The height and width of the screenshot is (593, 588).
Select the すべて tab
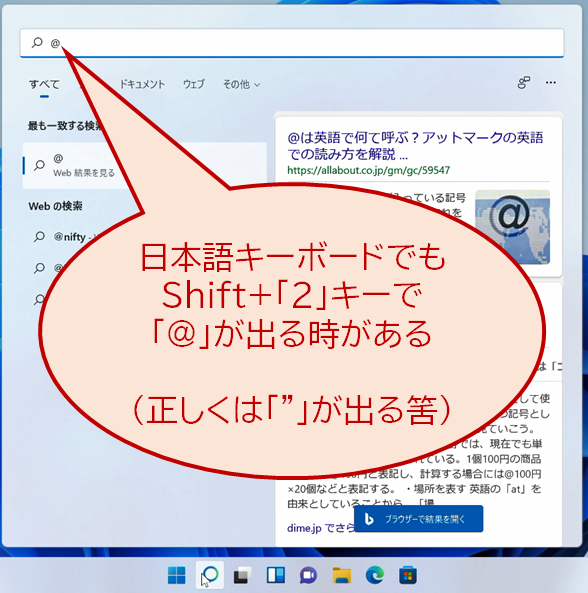[x=44, y=84]
